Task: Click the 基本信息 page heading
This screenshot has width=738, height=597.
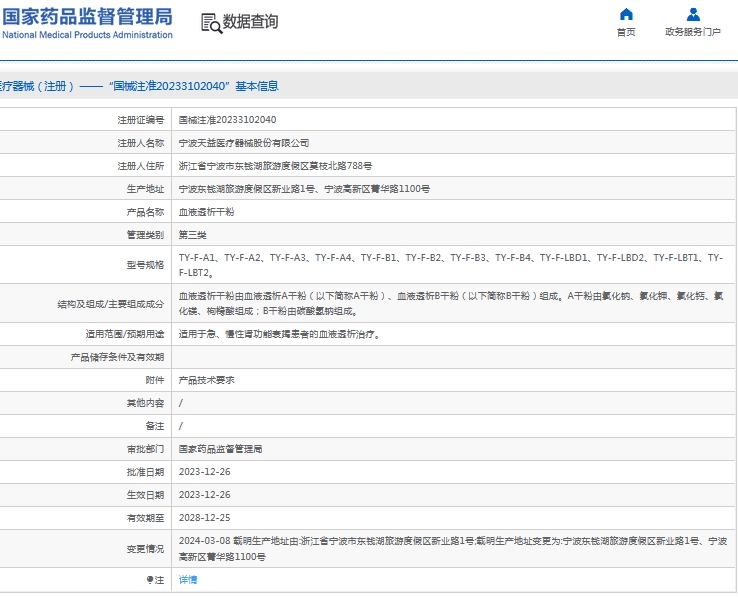Action: pos(257,86)
